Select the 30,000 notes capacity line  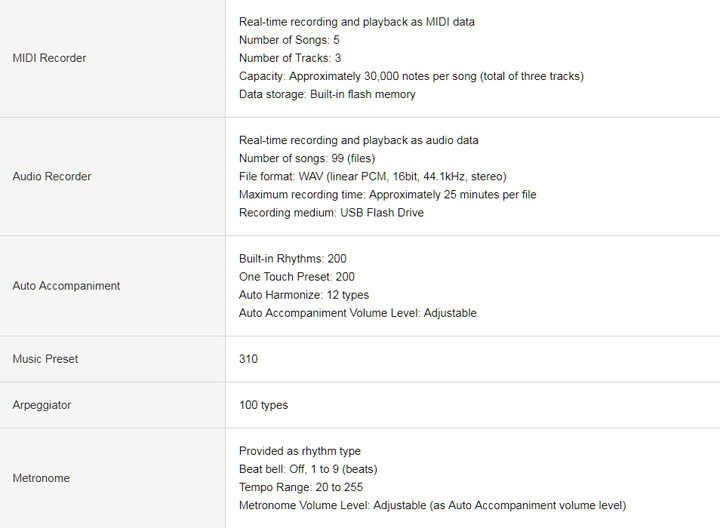tap(411, 76)
